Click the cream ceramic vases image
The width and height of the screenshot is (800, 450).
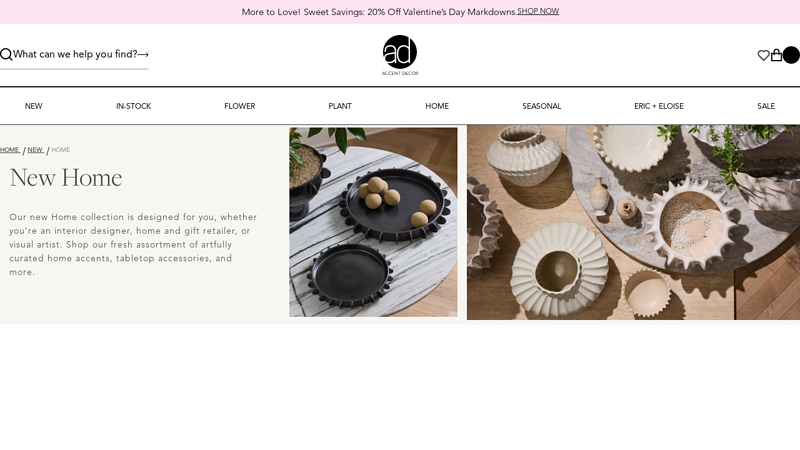pyautogui.click(x=633, y=222)
